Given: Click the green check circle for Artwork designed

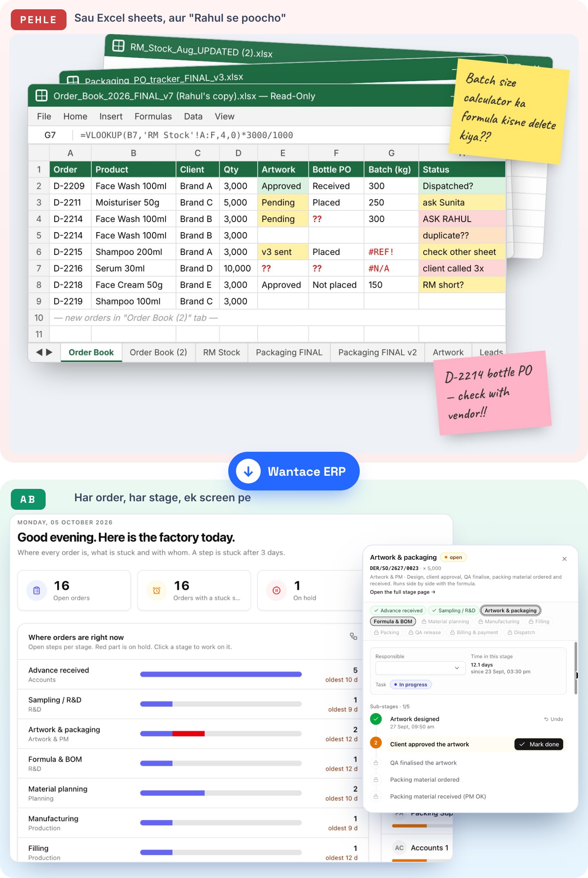Looking at the screenshot, I should [x=376, y=719].
